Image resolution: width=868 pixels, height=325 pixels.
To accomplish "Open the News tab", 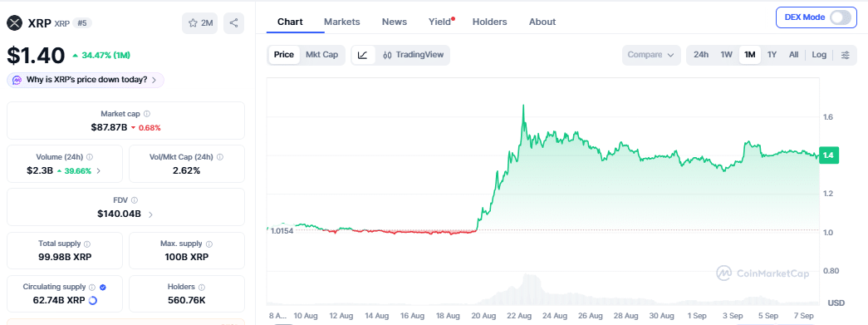I will [395, 22].
